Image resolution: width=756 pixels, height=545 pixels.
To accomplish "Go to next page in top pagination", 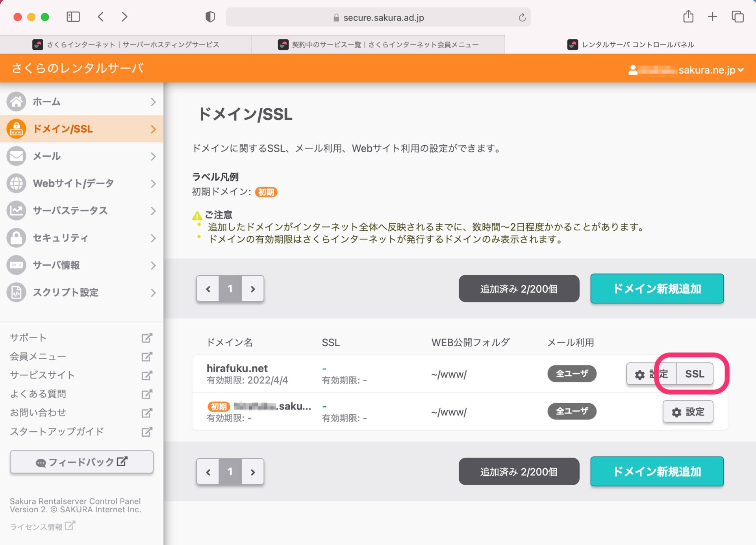I will point(253,289).
